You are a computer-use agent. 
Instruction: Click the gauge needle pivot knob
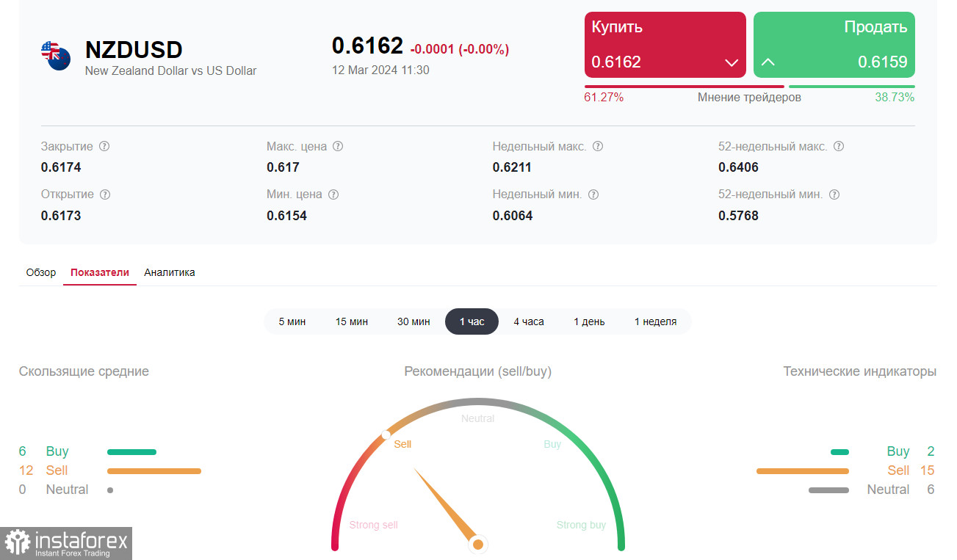pos(478,544)
